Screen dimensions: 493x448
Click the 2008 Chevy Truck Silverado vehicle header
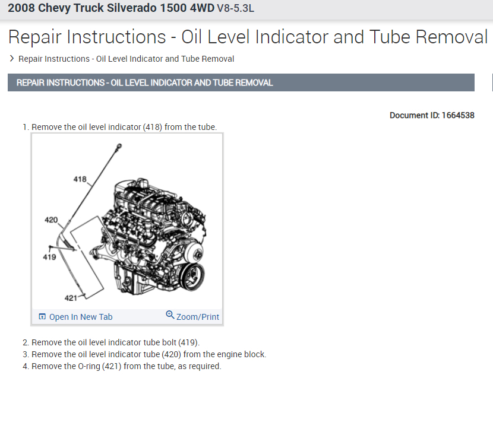coord(131,8)
